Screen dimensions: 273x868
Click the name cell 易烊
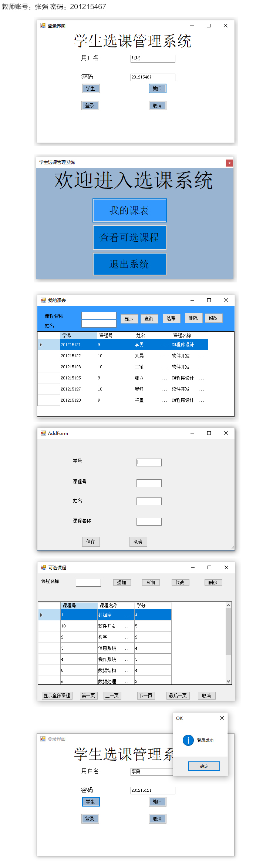tap(152, 389)
